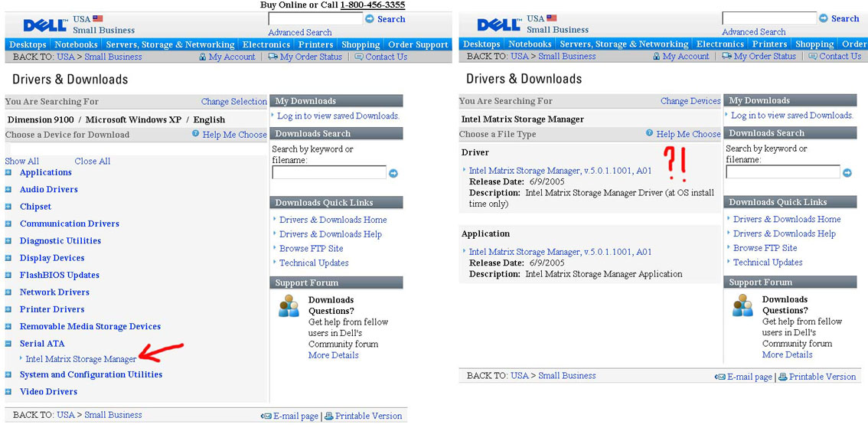Click Change Selection link

click(234, 101)
